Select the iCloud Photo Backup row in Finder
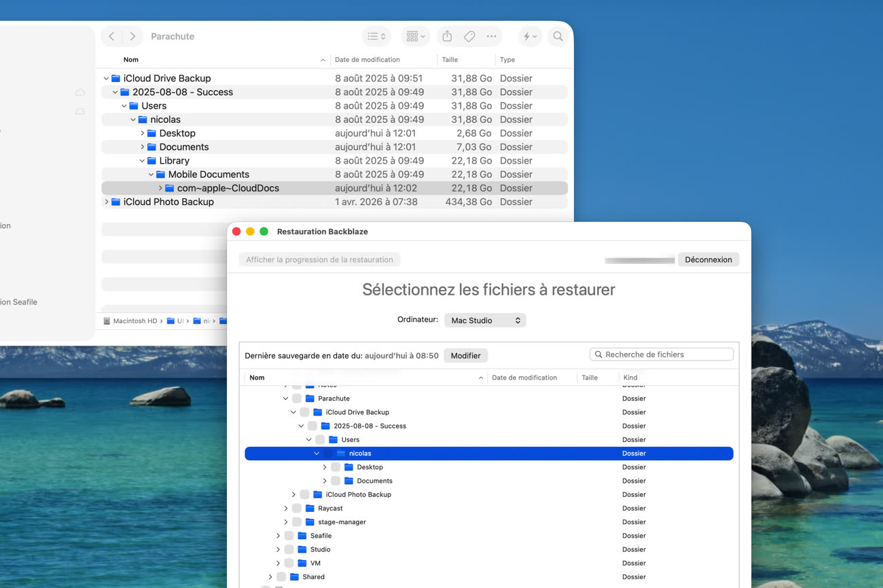The height and width of the screenshot is (588, 883). [x=334, y=202]
